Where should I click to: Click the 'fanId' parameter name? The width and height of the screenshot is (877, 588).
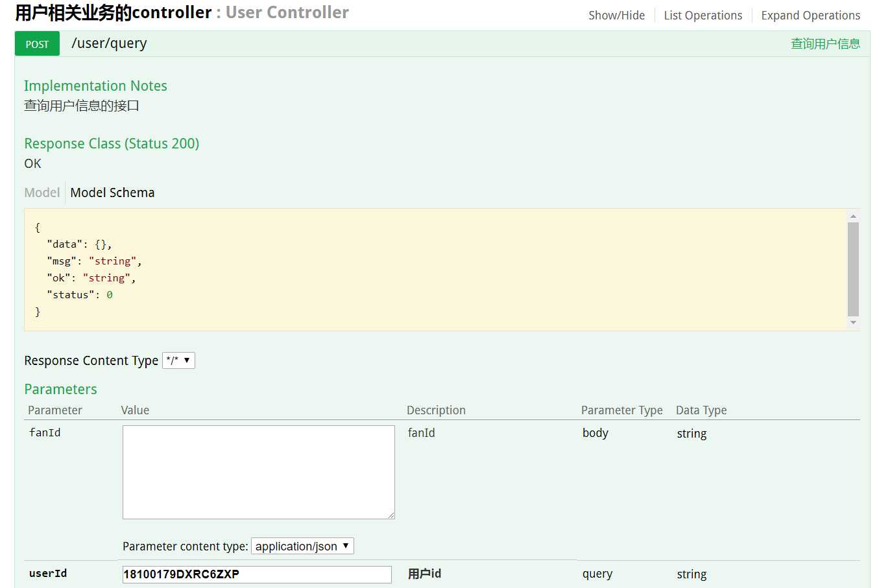click(x=45, y=432)
